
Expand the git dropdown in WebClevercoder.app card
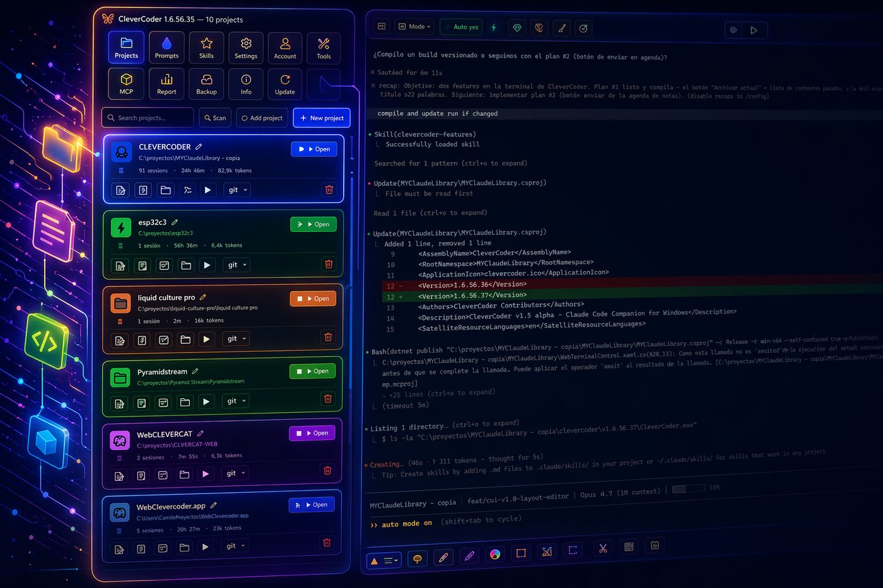[x=236, y=546]
